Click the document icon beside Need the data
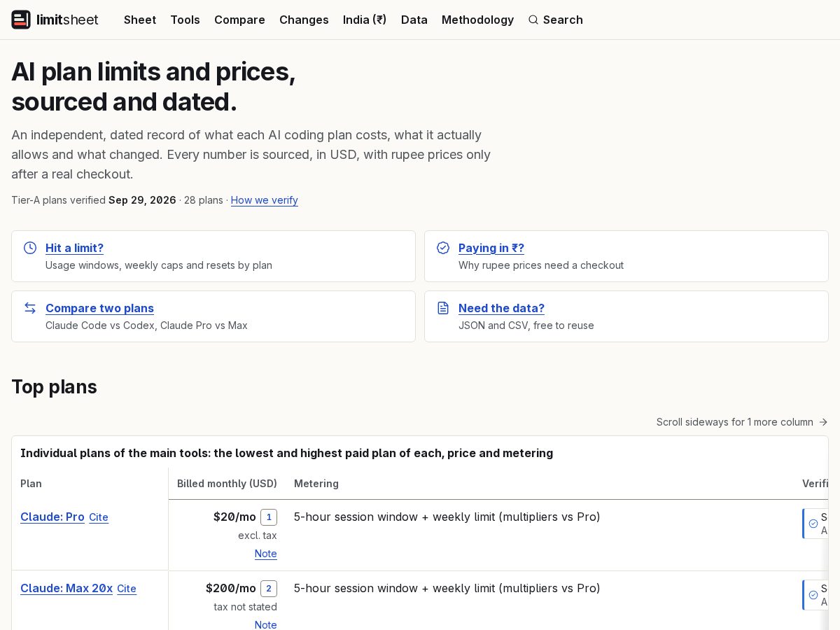The image size is (840, 630). [443, 308]
